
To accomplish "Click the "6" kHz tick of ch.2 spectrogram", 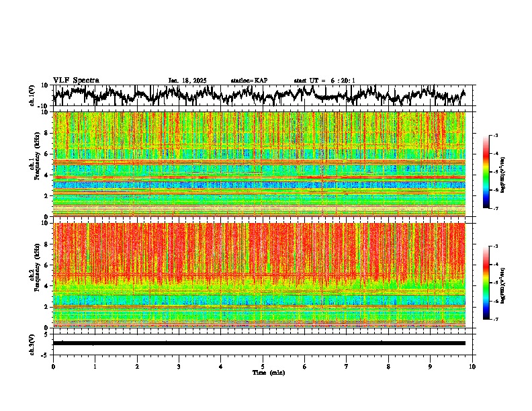I will tap(47, 265).
